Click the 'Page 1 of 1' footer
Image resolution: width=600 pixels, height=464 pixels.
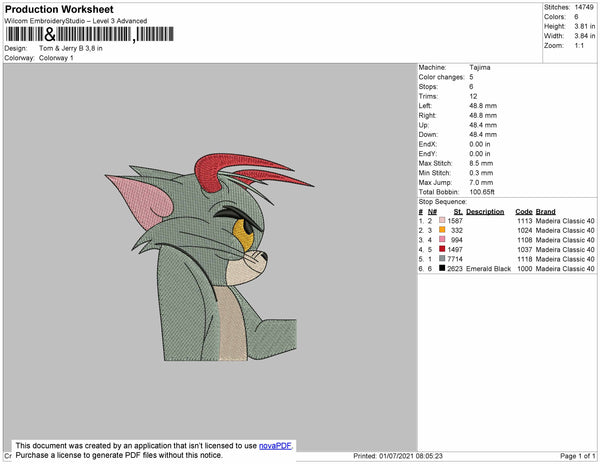tap(577, 456)
